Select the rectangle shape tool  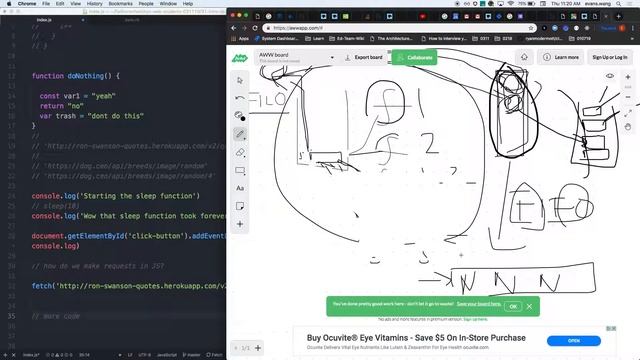pyautogui.click(x=240, y=171)
